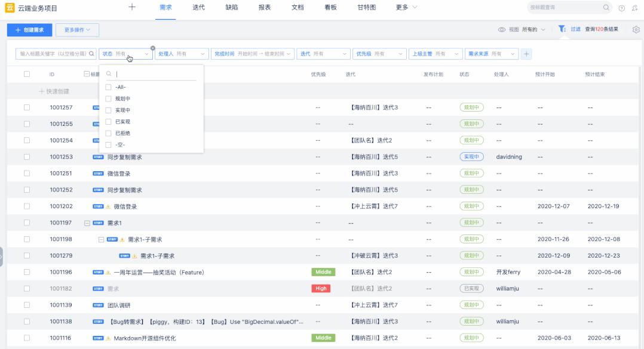Viewport: 644px width, 349px height.
Task: Open the 优先级 filter dropdown
Action: [x=379, y=54]
